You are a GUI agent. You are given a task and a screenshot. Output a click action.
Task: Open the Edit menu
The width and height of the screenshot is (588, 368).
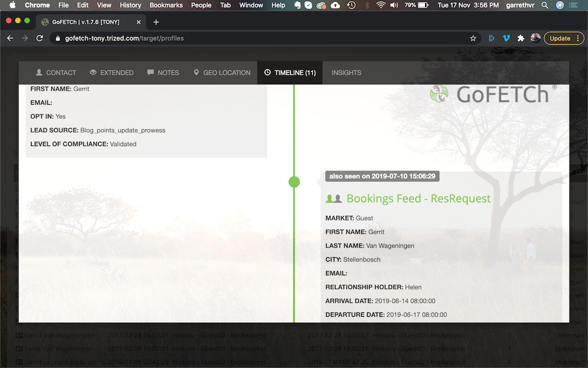[83, 5]
